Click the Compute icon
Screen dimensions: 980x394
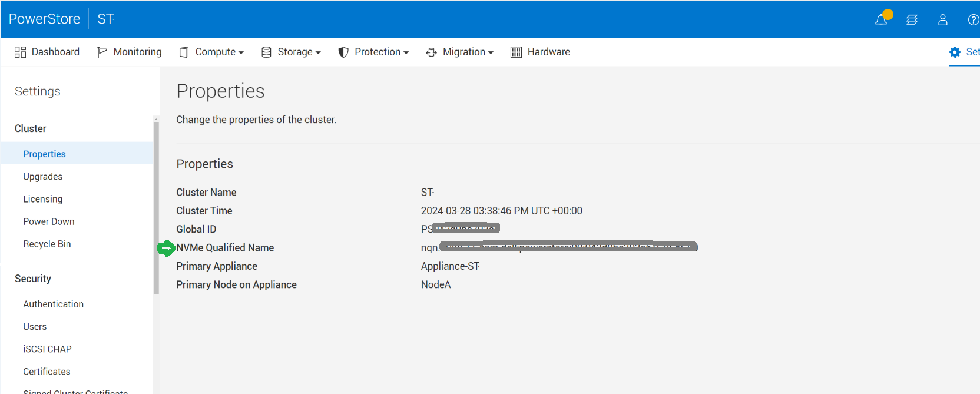(x=184, y=52)
